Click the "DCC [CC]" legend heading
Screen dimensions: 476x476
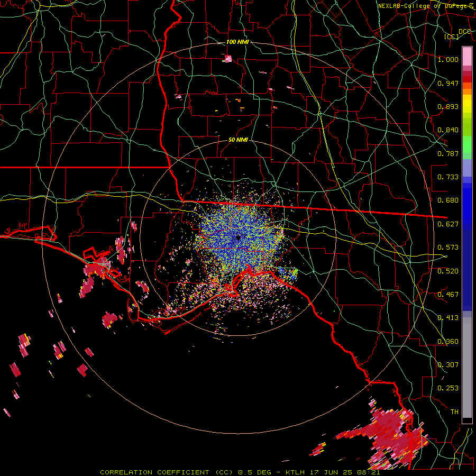tap(458, 34)
